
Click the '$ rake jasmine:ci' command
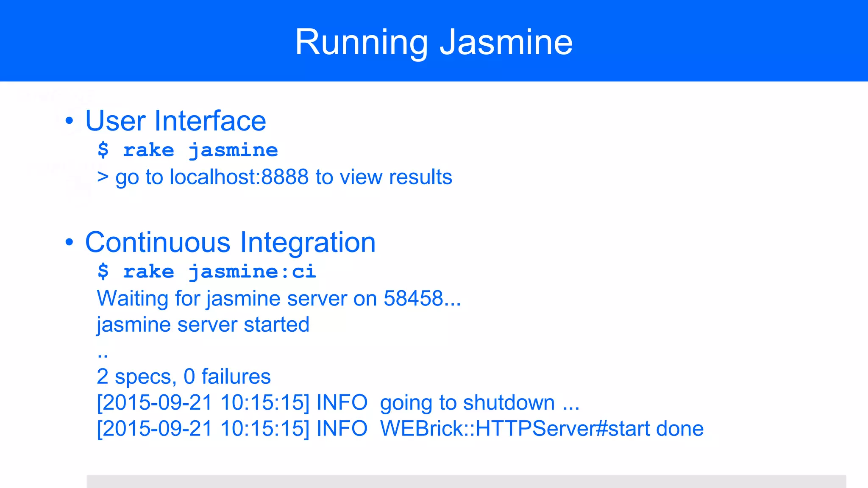coord(207,272)
